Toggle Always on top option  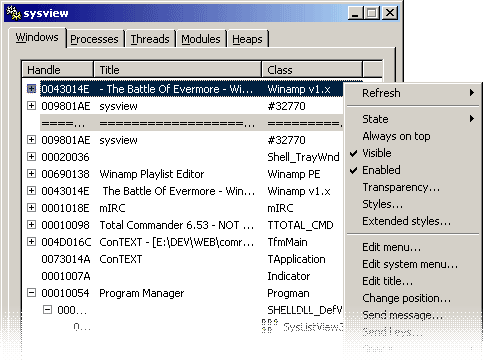pos(413,136)
